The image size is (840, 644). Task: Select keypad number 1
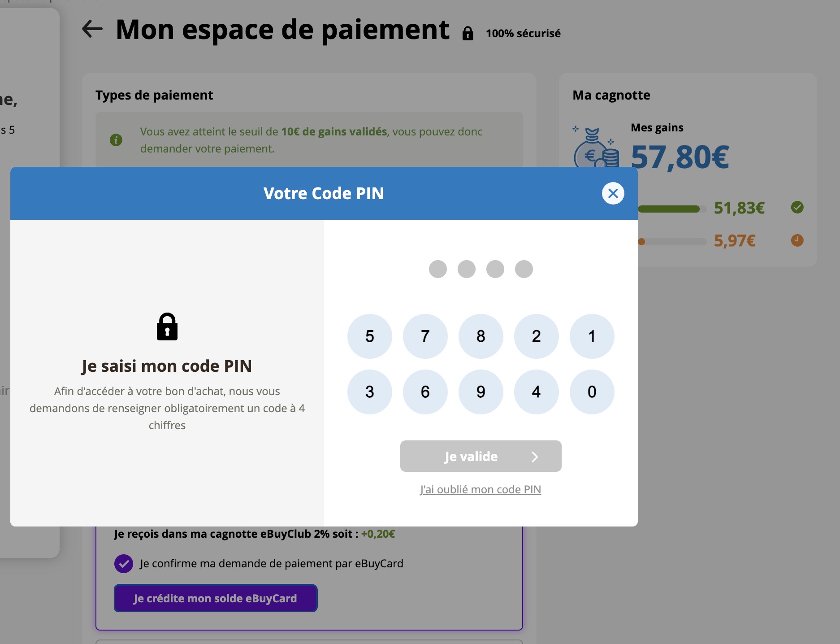592,336
